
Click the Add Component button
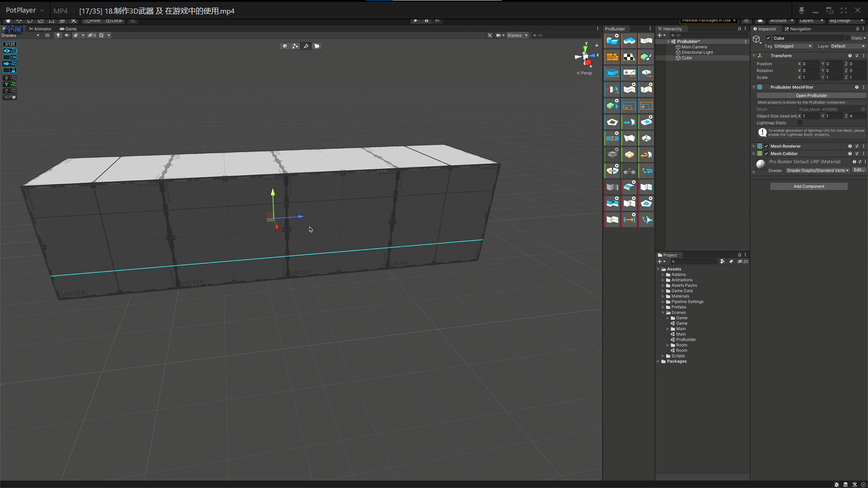click(x=809, y=186)
